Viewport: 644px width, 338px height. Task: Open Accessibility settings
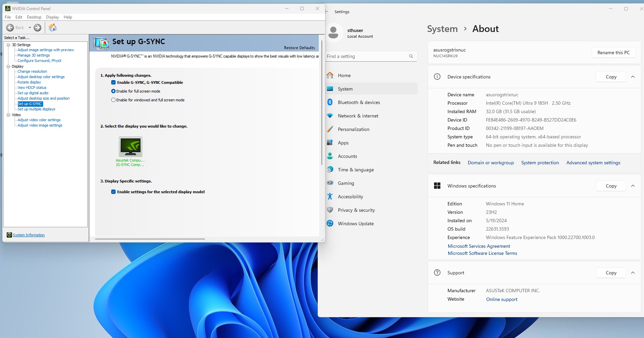350,197
